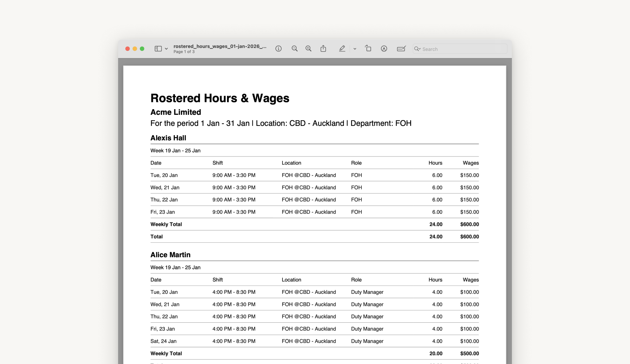The width and height of the screenshot is (630, 364).
Task: Show the document inspector info
Action: tap(278, 49)
